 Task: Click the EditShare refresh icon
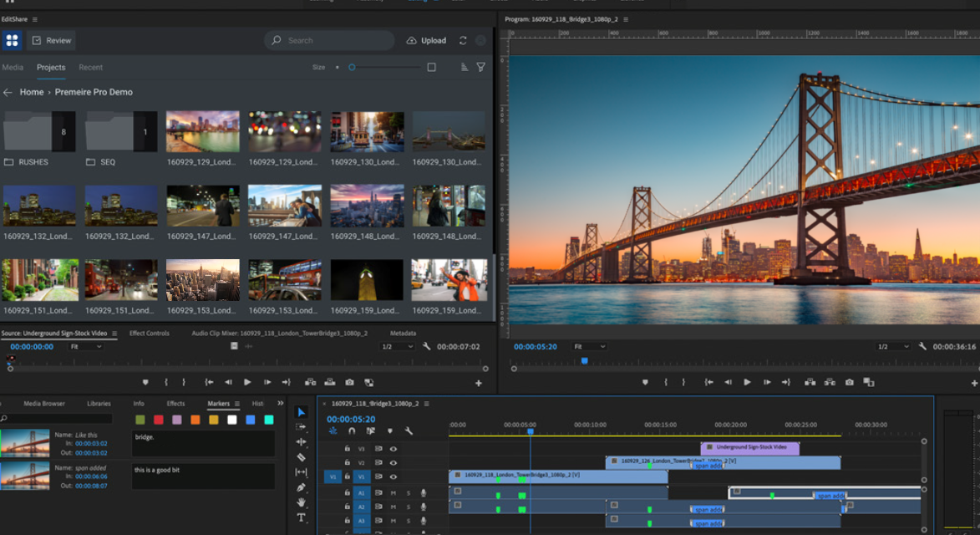(463, 41)
